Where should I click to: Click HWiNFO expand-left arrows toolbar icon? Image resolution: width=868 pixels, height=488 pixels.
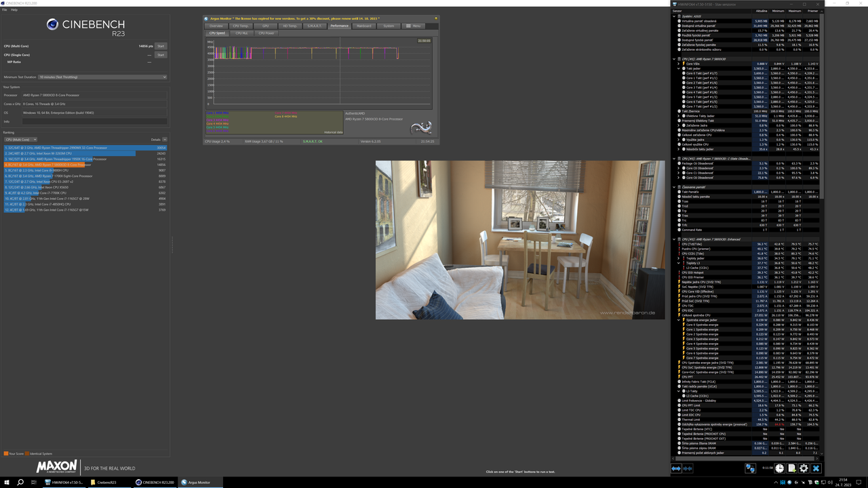coord(676,468)
